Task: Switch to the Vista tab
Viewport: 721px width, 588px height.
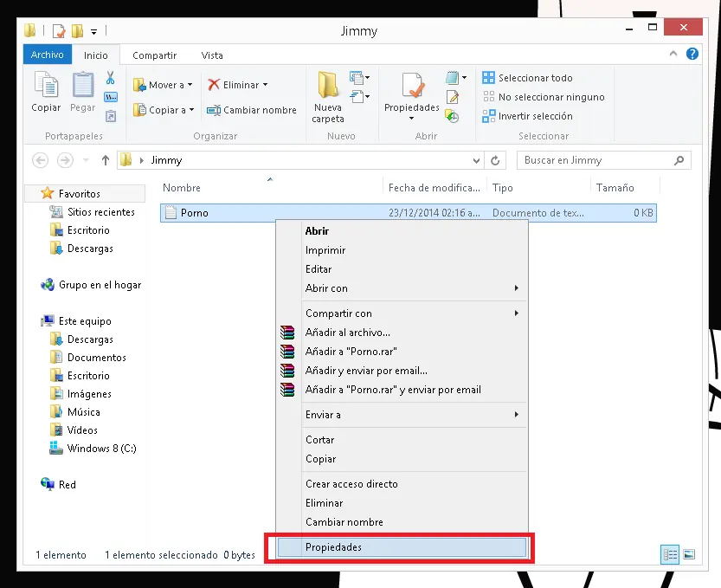Action: click(212, 55)
